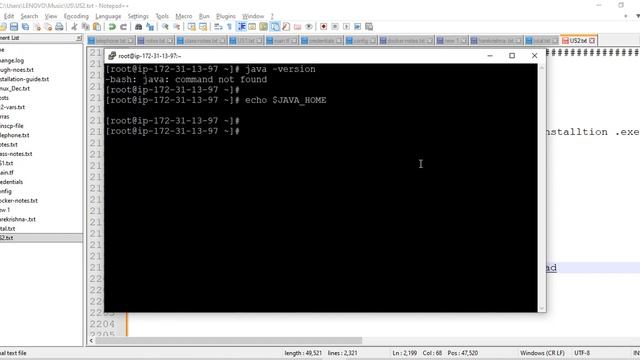
Task: Paste from clipboard using the toolbar Paste icon
Action: point(97,27)
